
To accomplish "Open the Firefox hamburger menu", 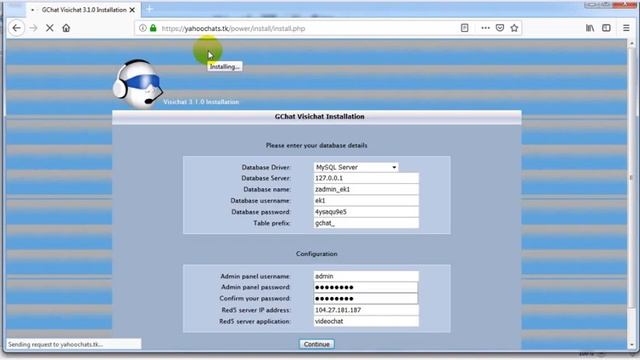I will (626, 28).
